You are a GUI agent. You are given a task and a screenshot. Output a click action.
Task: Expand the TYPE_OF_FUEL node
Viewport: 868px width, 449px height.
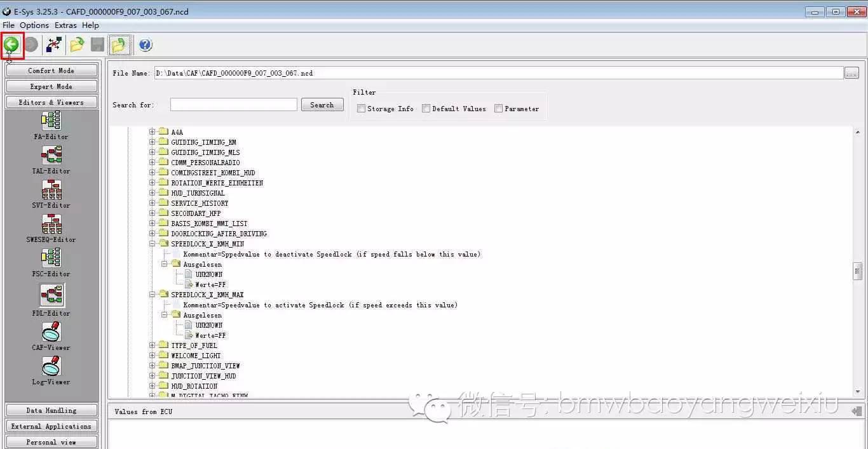coord(153,345)
